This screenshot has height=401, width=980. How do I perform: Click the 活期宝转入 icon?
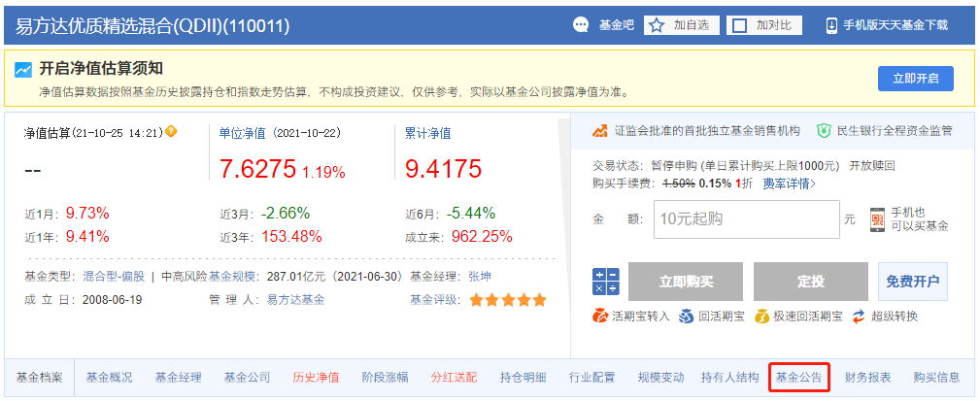coord(600,317)
